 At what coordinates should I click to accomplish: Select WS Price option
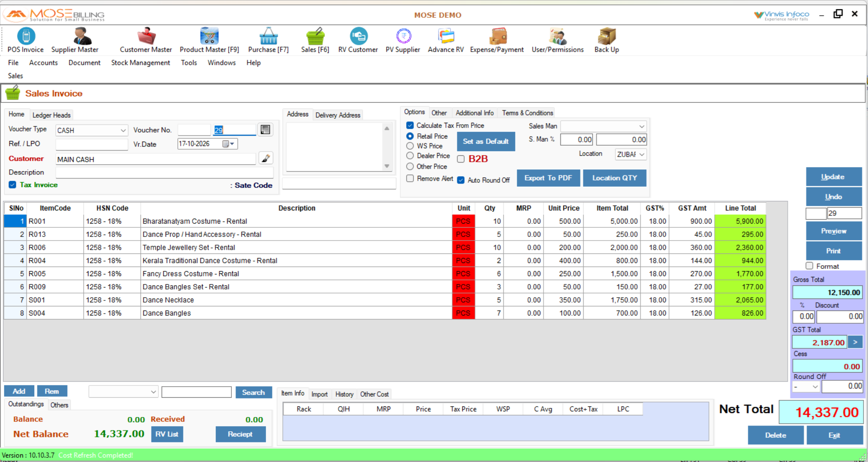(x=410, y=146)
